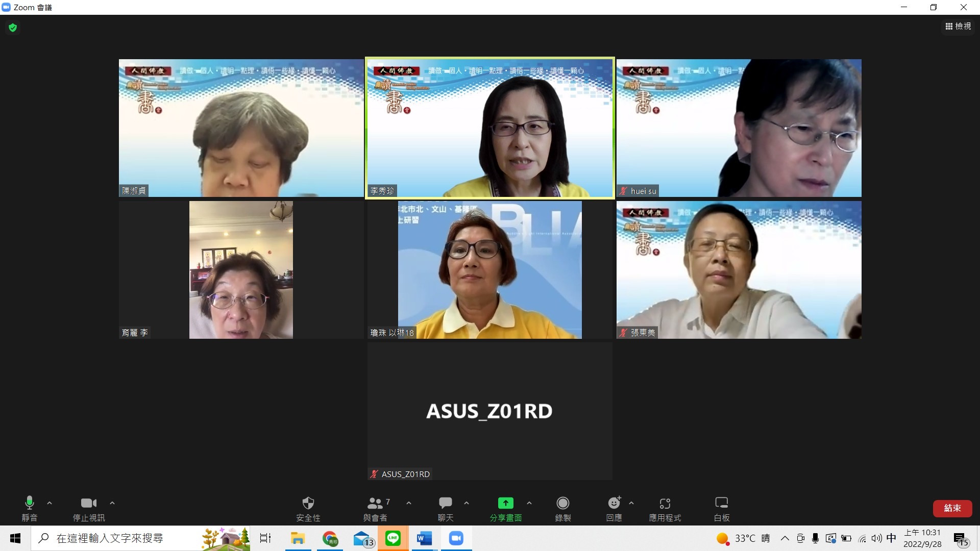Image resolution: width=980 pixels, height=551 pixels.
Task: Open the Whiteboard tool
Action: [x=721, y=508]
